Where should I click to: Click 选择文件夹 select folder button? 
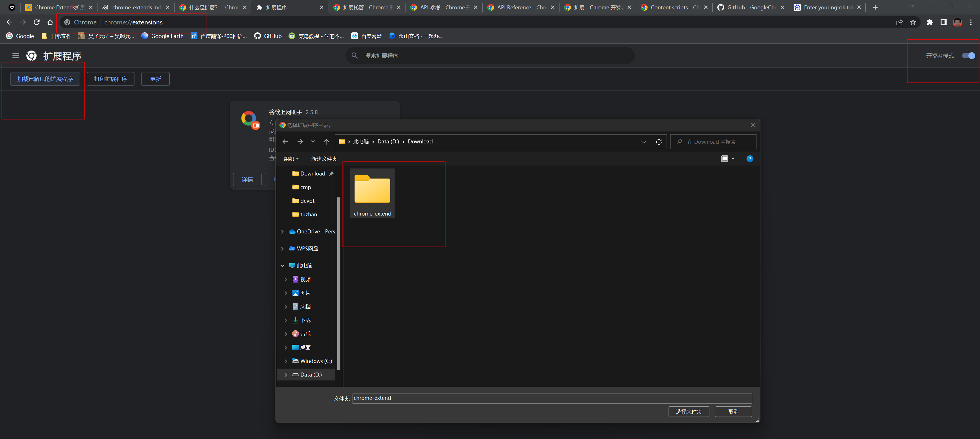pos(689,411)
